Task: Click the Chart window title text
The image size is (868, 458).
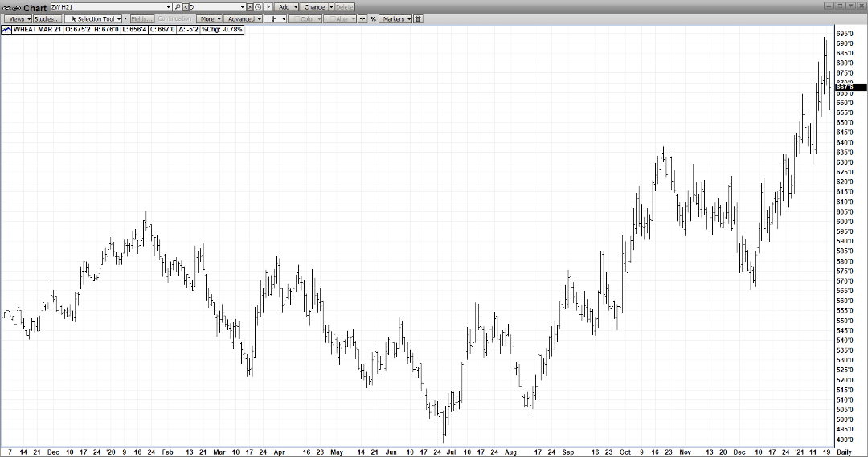Action: click(35, 8)
